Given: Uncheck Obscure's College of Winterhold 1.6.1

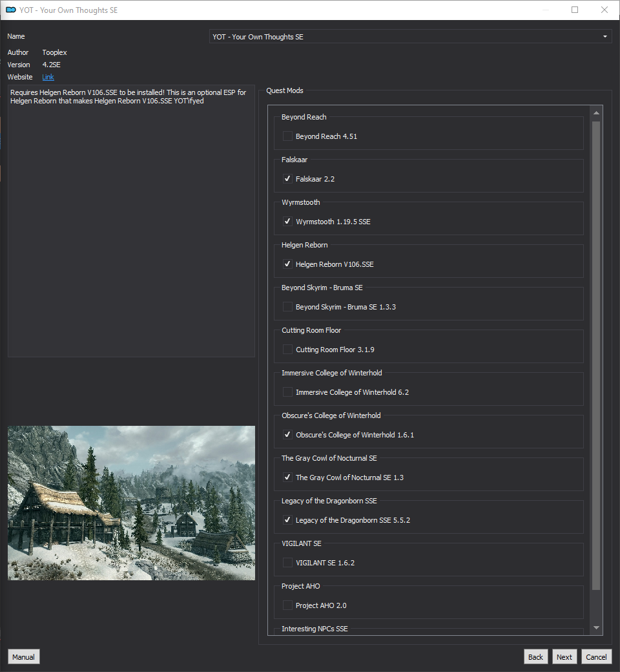Looking at the screenshot, I should [x=287, y=435].
